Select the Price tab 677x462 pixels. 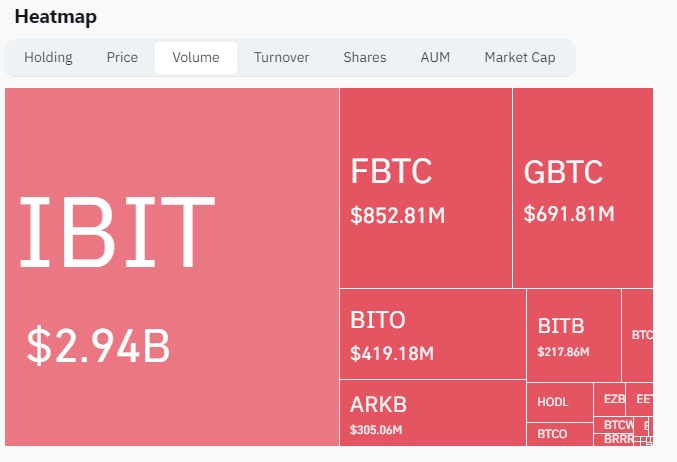pos(122,58)
